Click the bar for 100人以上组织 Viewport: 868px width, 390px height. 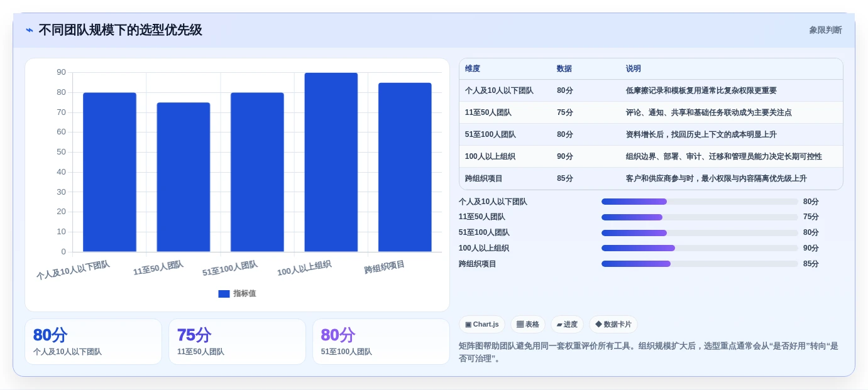pos(331,162)
